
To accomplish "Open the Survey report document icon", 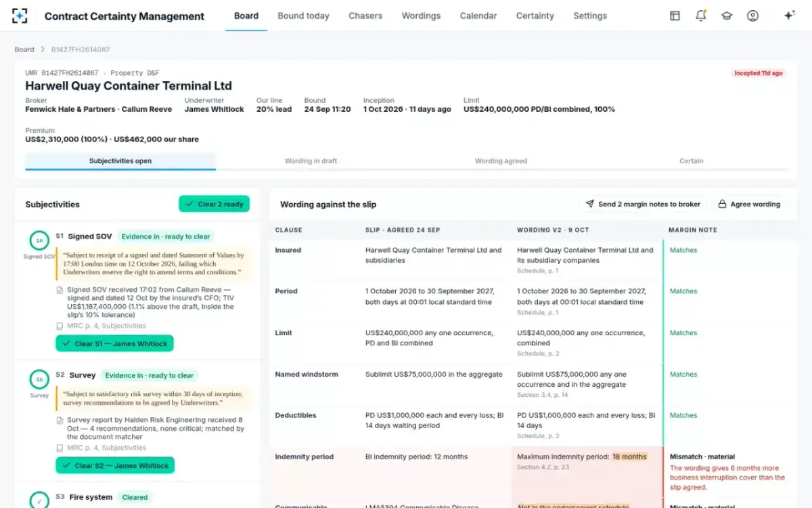I will (60, 421).
